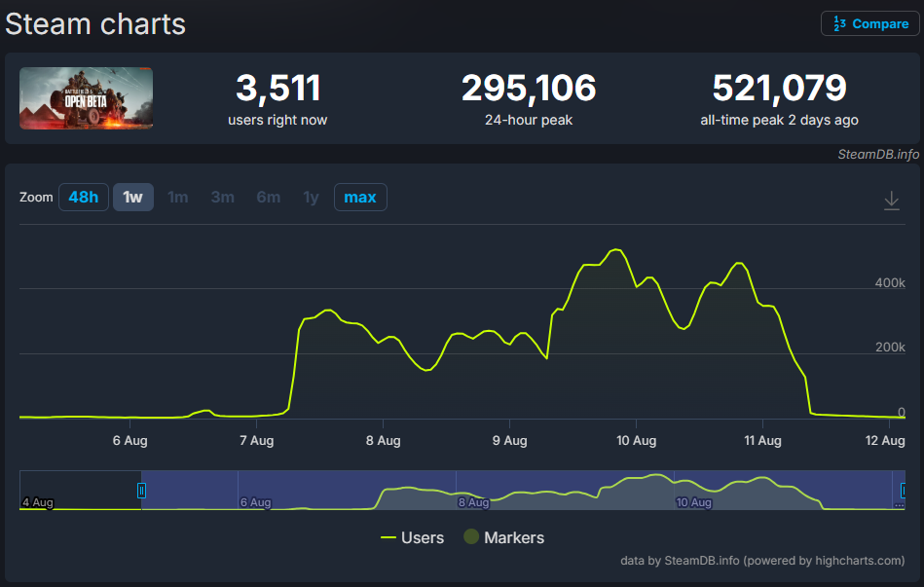Toggle the Users series in legend
Screen dimensions: 924x587
click(412, 537)
